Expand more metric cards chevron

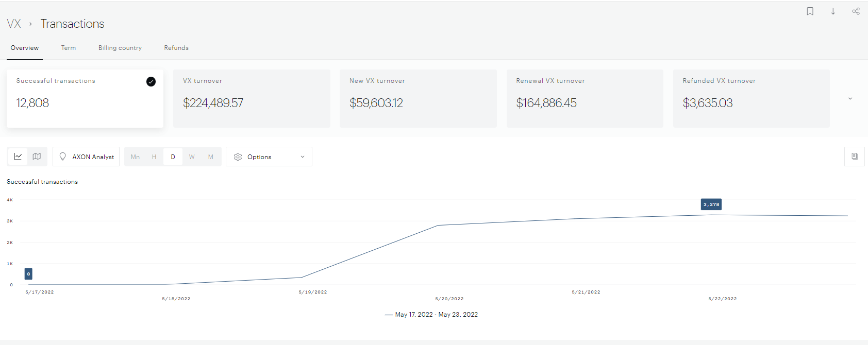pos(850,98)
